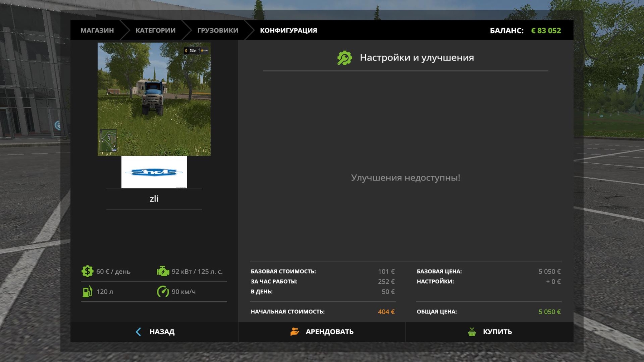The image size is (644, 362).
Task: Click the vehicle name zli
Action: [x=154, y=199]
